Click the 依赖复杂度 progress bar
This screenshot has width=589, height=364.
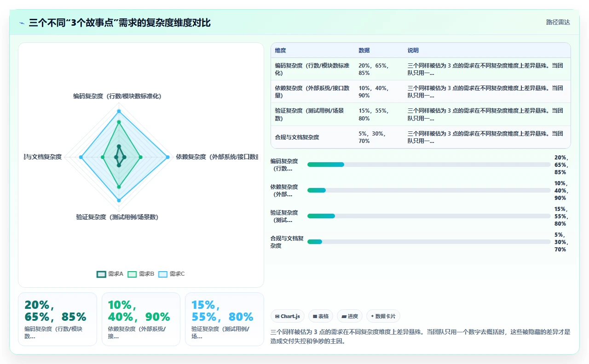tap(429, 190)
